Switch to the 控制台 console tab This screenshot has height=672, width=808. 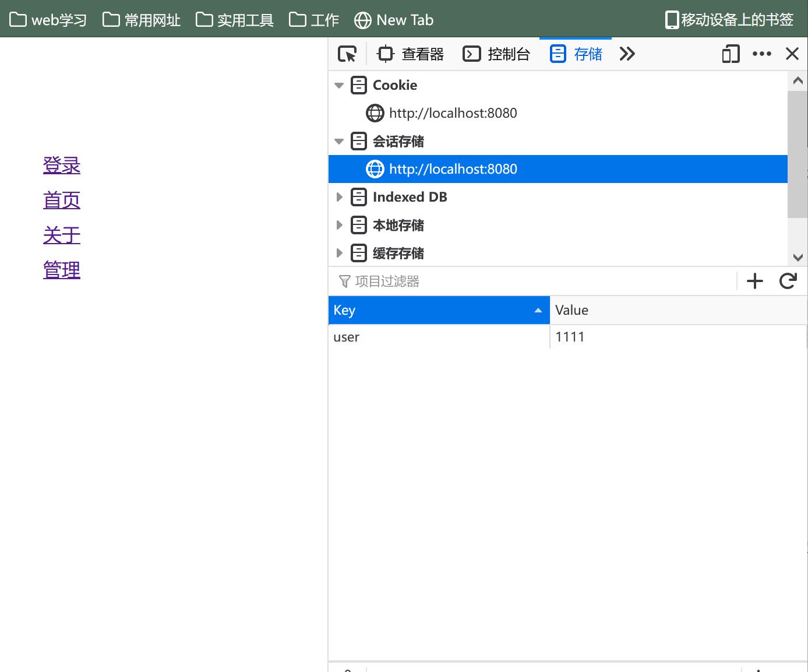pos(497,54)
